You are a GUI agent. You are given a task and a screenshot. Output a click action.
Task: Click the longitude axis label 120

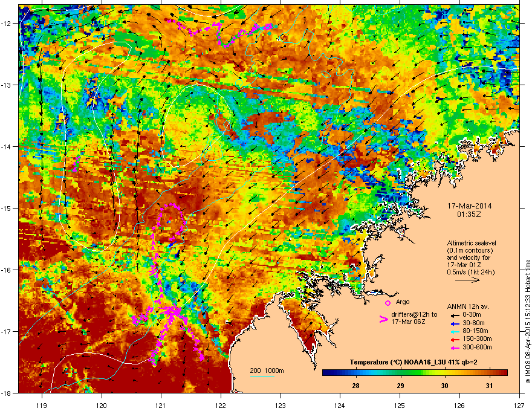102,405
